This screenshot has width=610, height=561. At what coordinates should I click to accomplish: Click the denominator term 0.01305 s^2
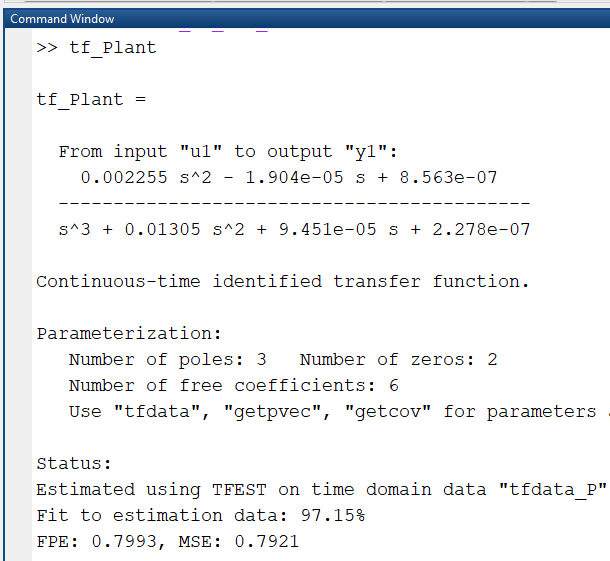[184, 230]
